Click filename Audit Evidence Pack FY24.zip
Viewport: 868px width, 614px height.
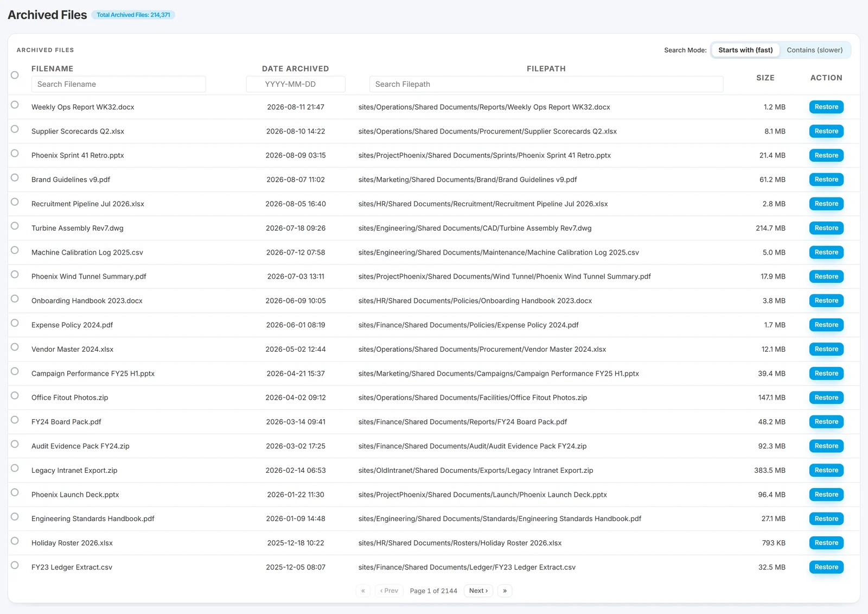pos(80,446)
